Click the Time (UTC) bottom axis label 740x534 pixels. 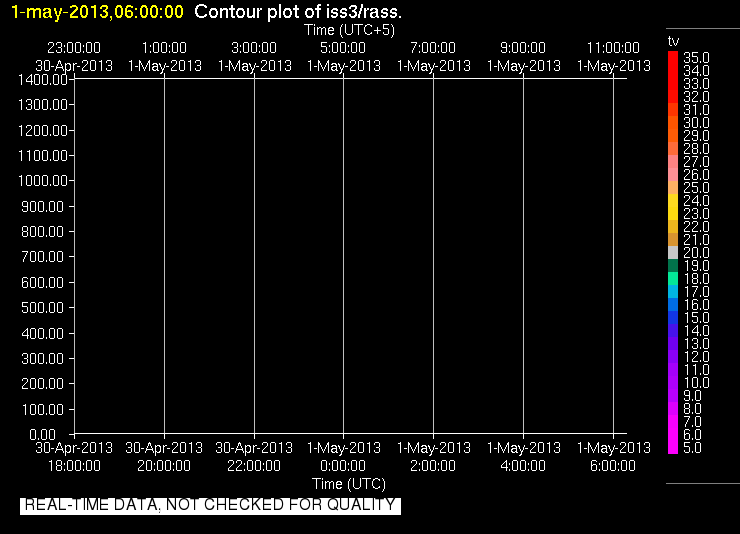click(349, 484)
